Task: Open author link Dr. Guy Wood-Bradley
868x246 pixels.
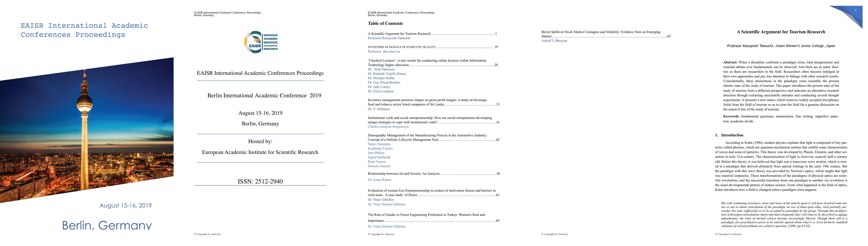Action: [384, 82]
